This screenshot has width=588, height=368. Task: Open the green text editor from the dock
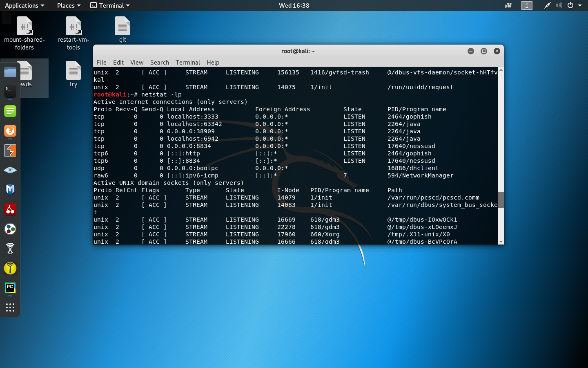(10, 111)
